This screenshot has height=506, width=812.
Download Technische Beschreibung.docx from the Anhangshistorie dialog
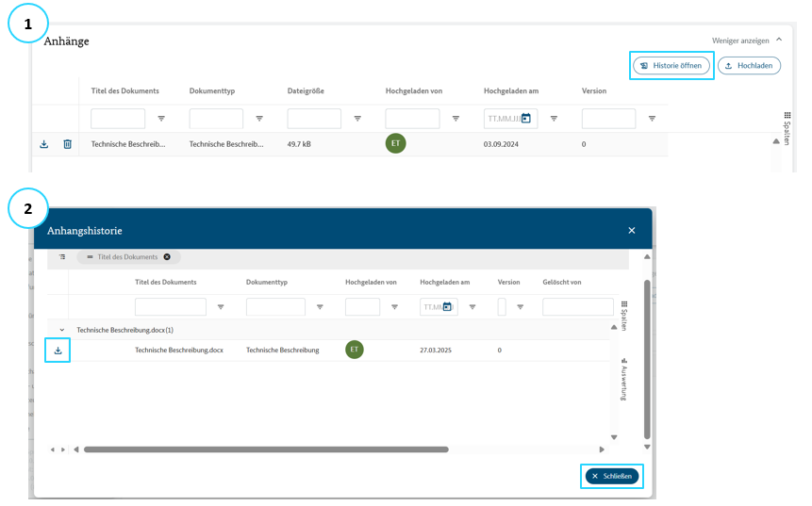(x=58, y=351)
